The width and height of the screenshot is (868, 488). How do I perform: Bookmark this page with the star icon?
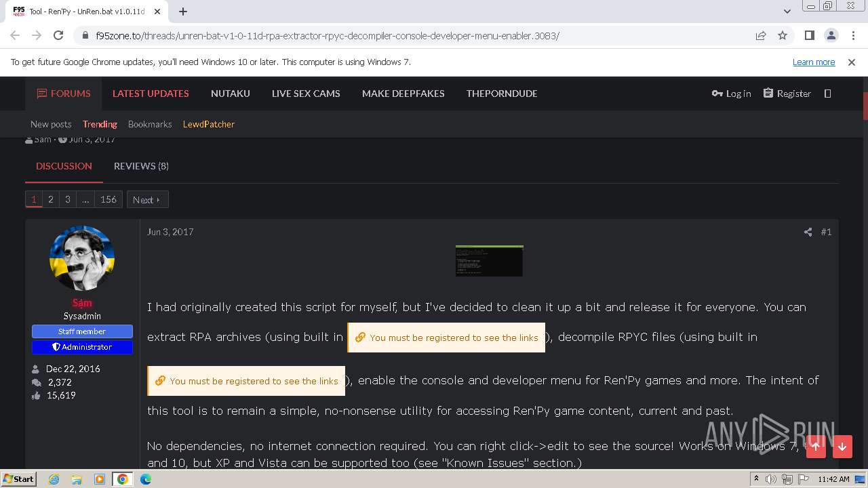(783, 36)
